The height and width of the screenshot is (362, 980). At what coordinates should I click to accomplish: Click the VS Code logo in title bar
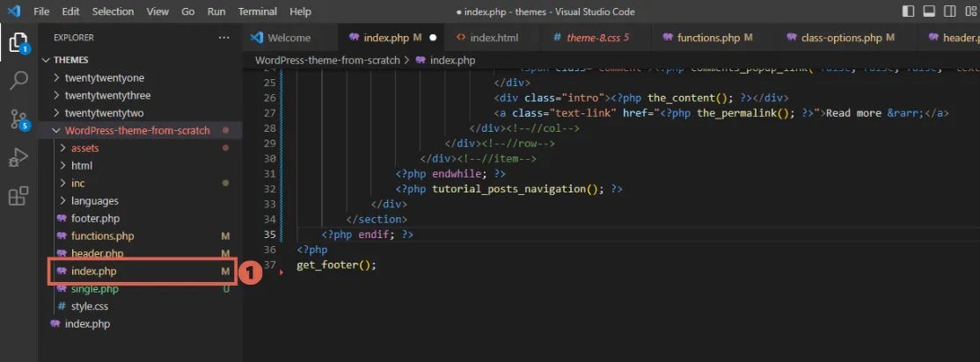[x=14, y=11]
